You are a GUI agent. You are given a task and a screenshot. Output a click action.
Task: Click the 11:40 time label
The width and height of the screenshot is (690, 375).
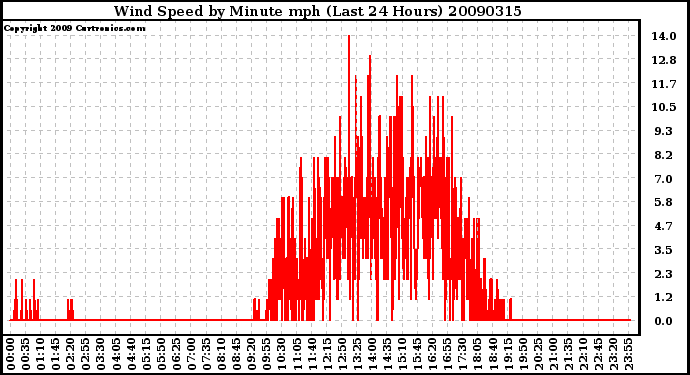pos(312,354)
